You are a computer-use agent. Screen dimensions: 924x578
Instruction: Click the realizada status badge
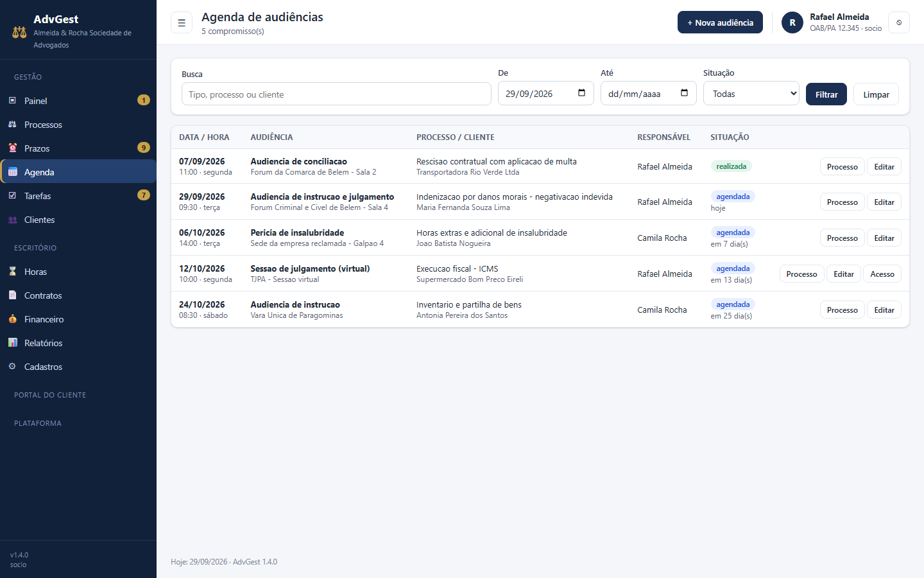[731, 166]
